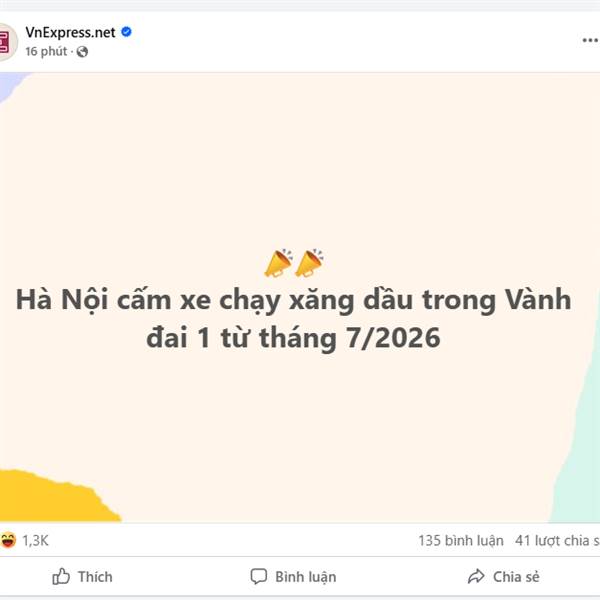Click the share arrow icon
This screenshot has height=600, width=600.
[x=476, y=576]
